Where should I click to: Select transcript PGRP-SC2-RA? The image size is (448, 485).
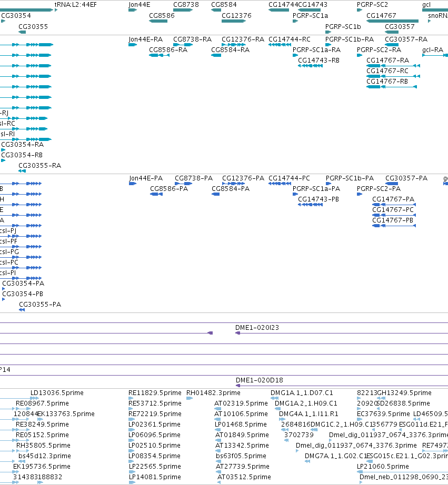coord(379,50)
